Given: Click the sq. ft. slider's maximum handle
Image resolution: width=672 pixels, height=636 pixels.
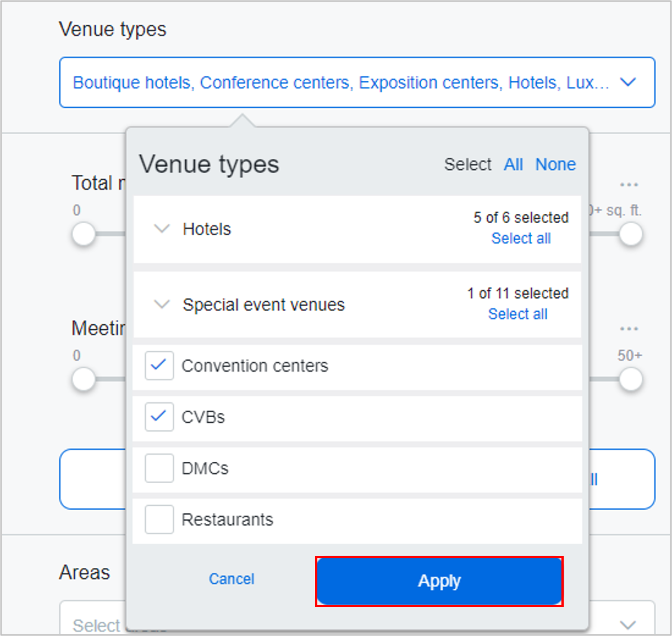Looking at the screenshot, I should [x=631, y=234].
